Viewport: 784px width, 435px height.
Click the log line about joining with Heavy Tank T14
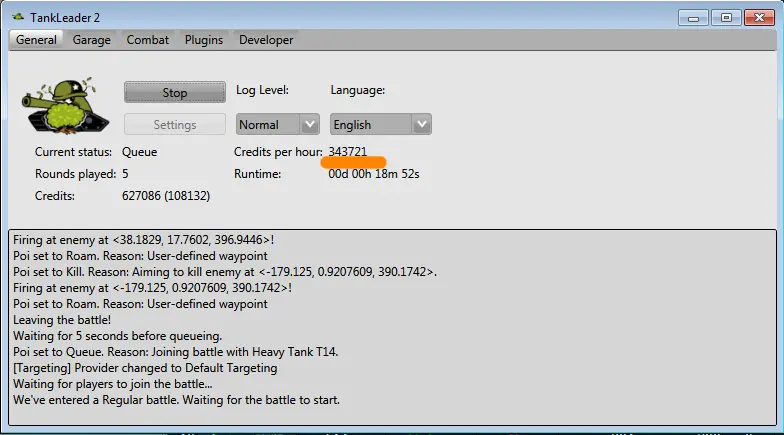[176, 352]
